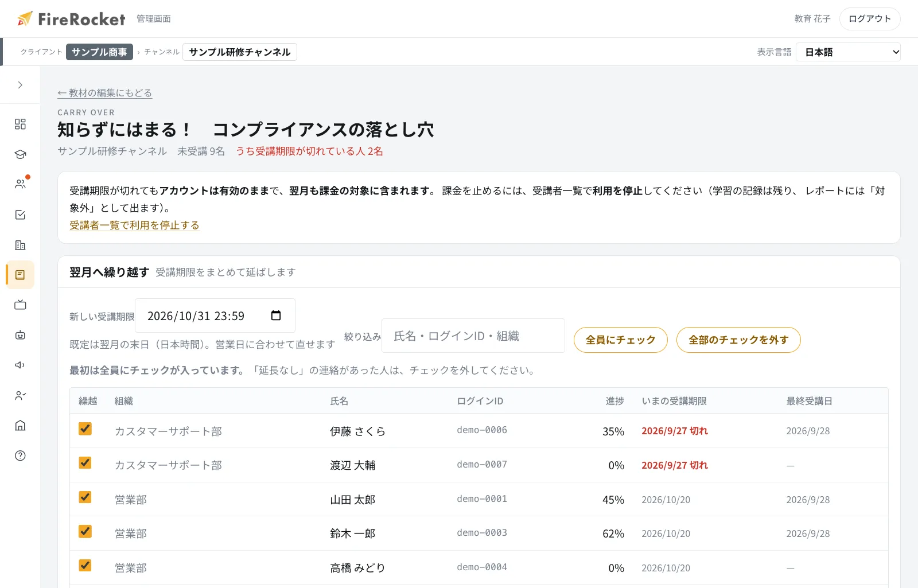Screen dimensions: 918x588
Task: Click the 絞り込み filter text field
Action: [473, 336]
